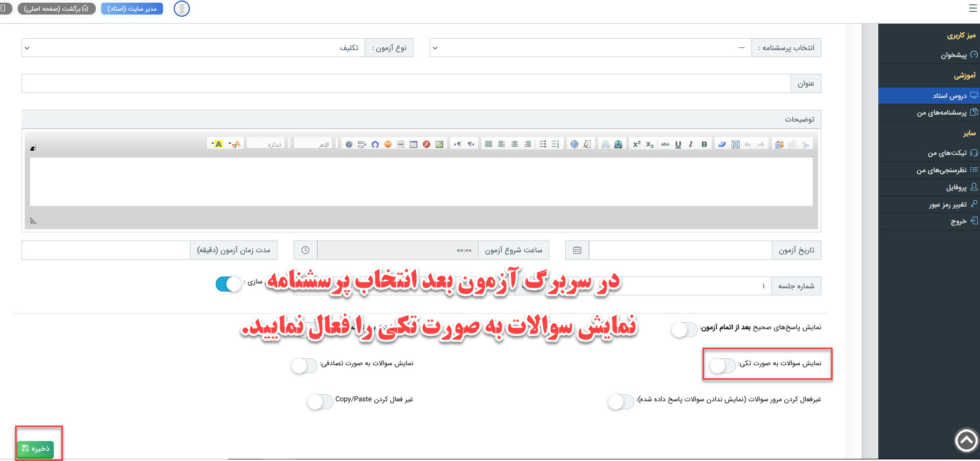
Task: Insert a smiley emoticon in the editor
Action: [388, 144]
